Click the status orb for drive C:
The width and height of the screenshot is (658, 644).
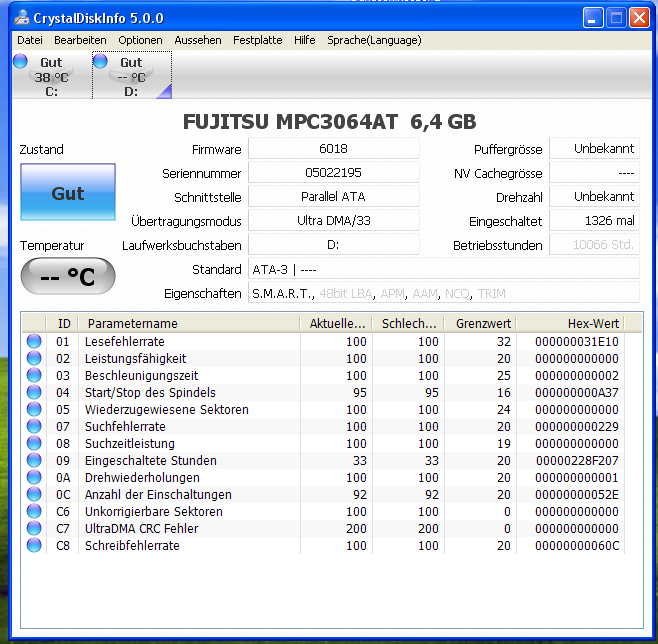(x=20, y=62)
